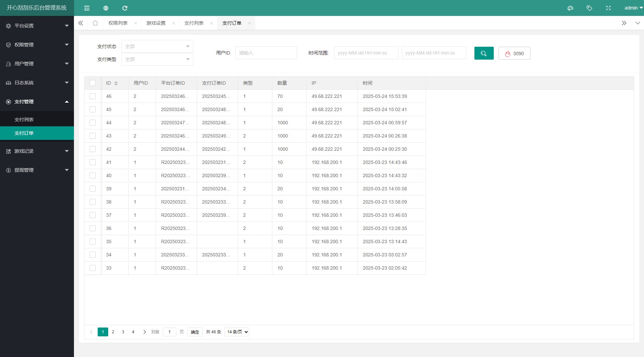
Task: Open 支付订单 sidebar submenu item
Action: pos(37,133)
